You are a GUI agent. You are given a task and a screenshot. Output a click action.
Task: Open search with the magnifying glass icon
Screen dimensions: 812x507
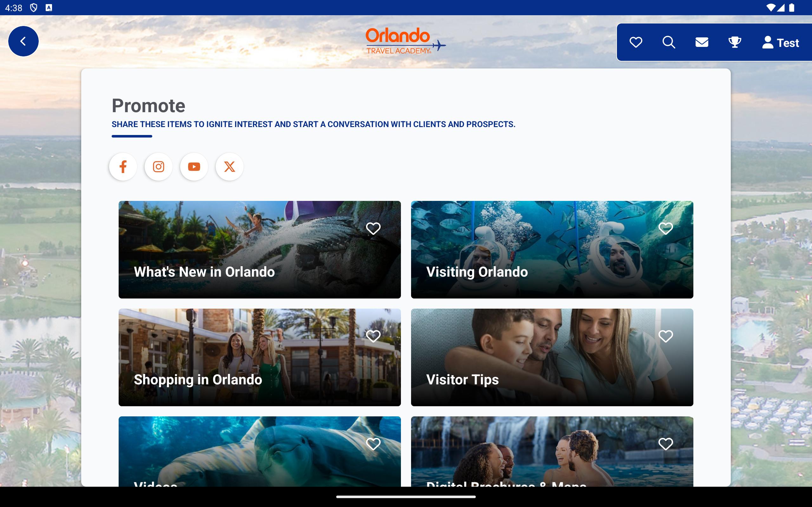click(x=669, y=42)
